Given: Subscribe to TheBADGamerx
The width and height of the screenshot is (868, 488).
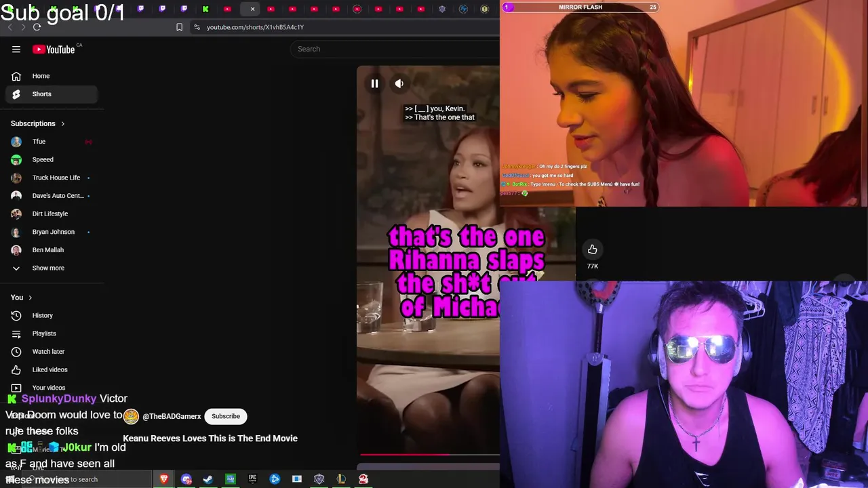Looking at the screenshot, I should (x=226, y=416).
